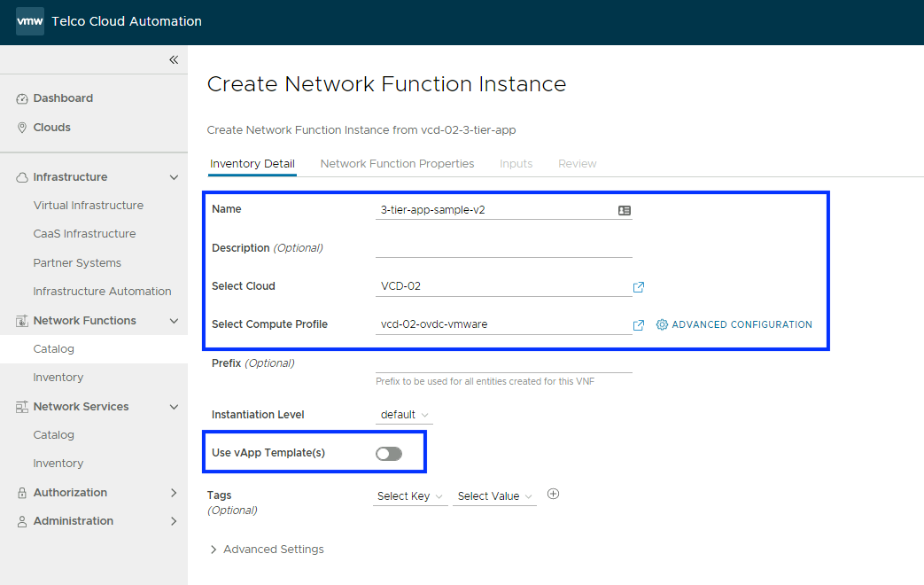Collapse the Infrastructure section in sidebar

pos(174,177)
